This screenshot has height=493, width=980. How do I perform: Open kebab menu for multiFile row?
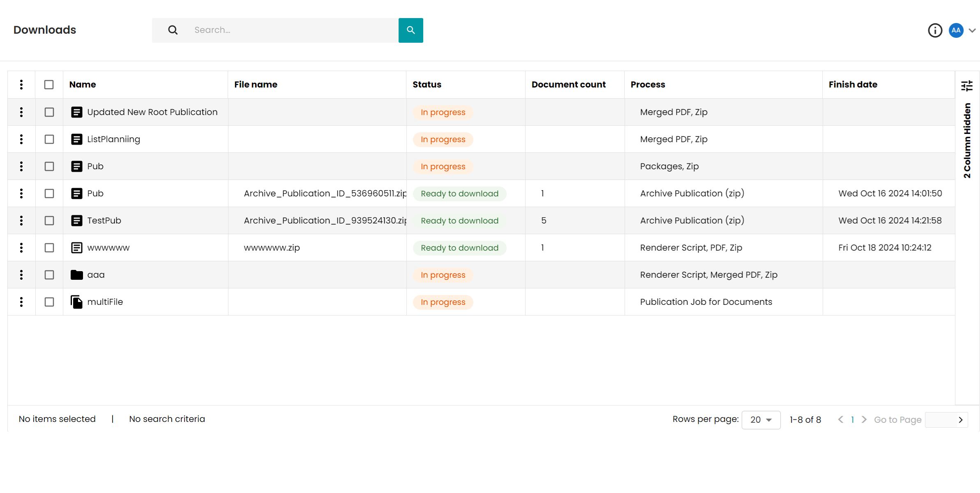point(21,302)
